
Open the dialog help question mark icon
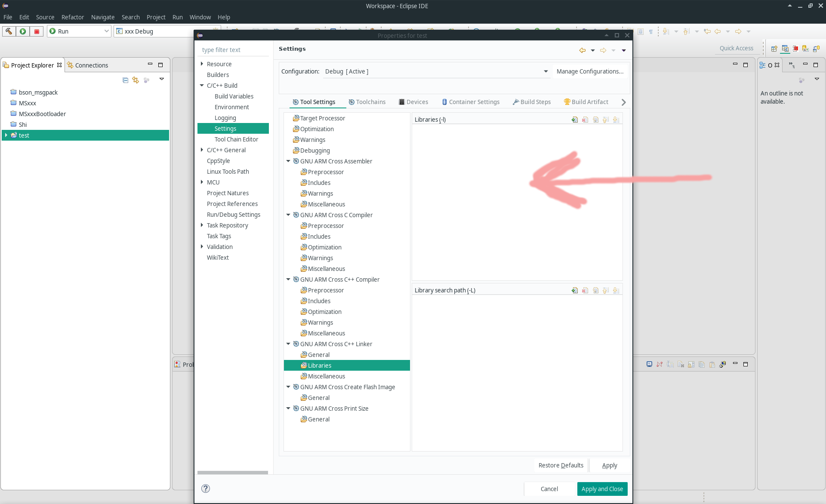click(206, 489)
